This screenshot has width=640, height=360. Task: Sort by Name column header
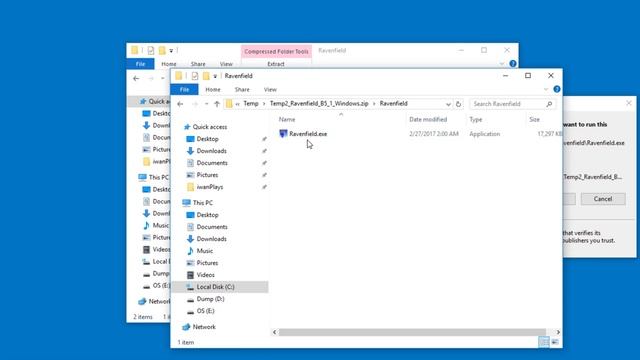click(x=287, y=120)
